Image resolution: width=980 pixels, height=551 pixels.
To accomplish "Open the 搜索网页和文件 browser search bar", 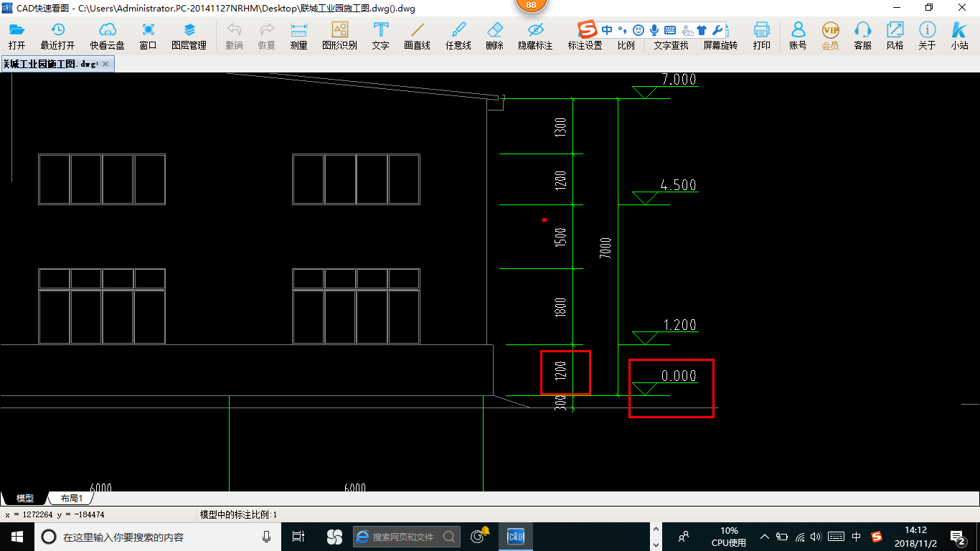I will 406,537.
